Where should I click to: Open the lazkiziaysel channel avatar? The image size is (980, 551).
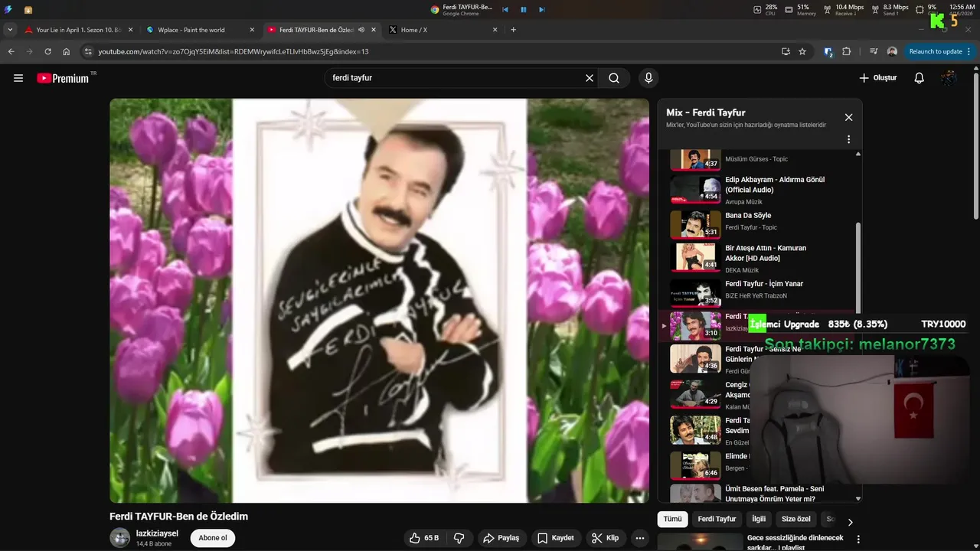point(120,538)
